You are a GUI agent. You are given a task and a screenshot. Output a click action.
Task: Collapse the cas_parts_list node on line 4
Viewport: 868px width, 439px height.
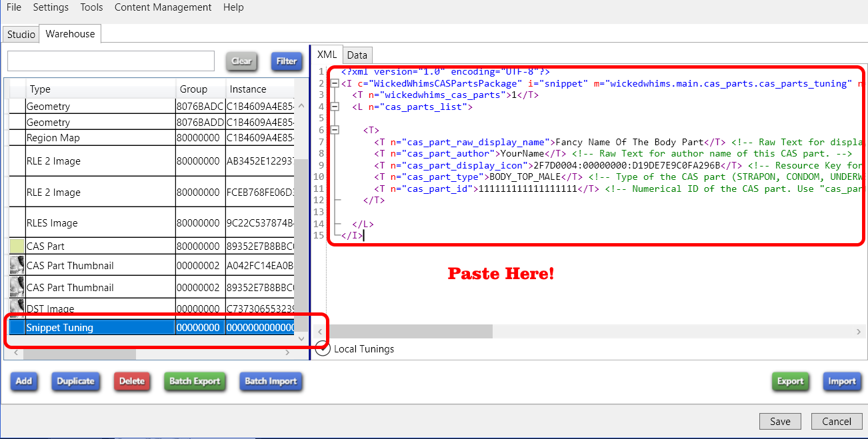pyautogui.click(x=335, y=107)
